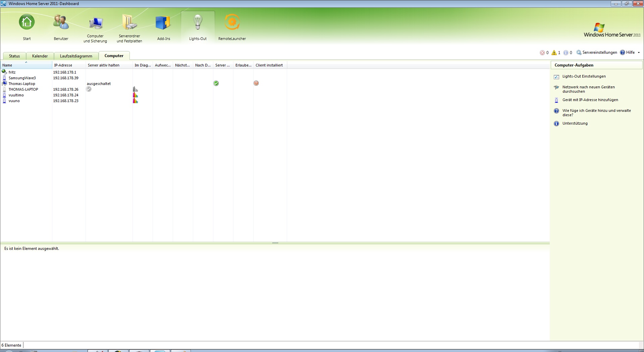Open the Add-Ins section

[x=163, y=23]
